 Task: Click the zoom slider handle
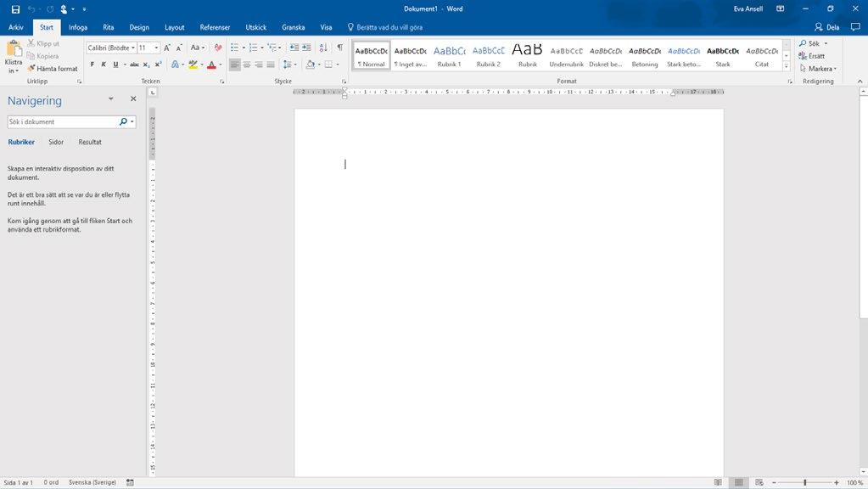pos(805,482)
